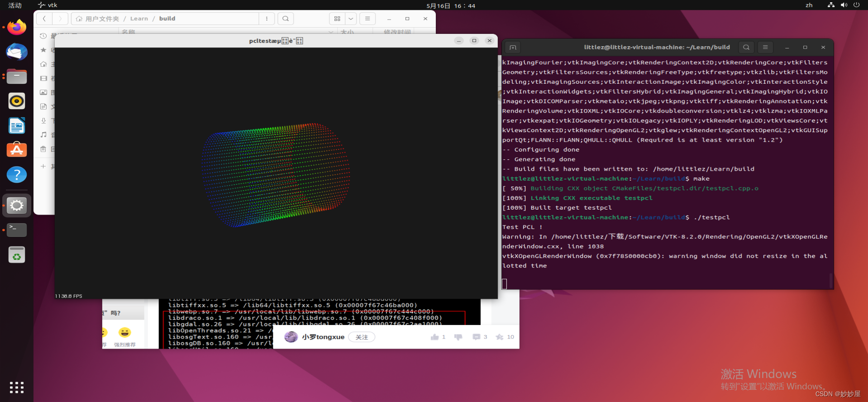Image resolution: width=868 pixels, height=402 pixels.
Task: Maximize the terminal window
Action: pos(805,47)
